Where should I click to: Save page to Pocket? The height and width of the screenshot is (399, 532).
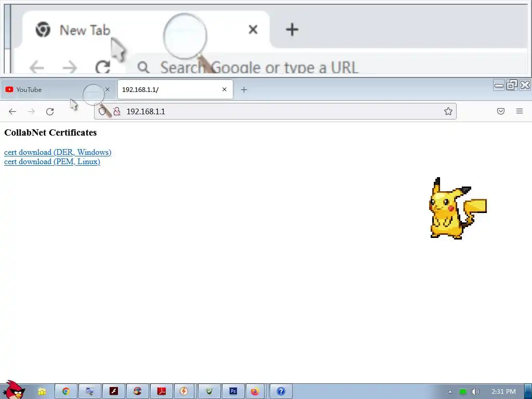501,111
